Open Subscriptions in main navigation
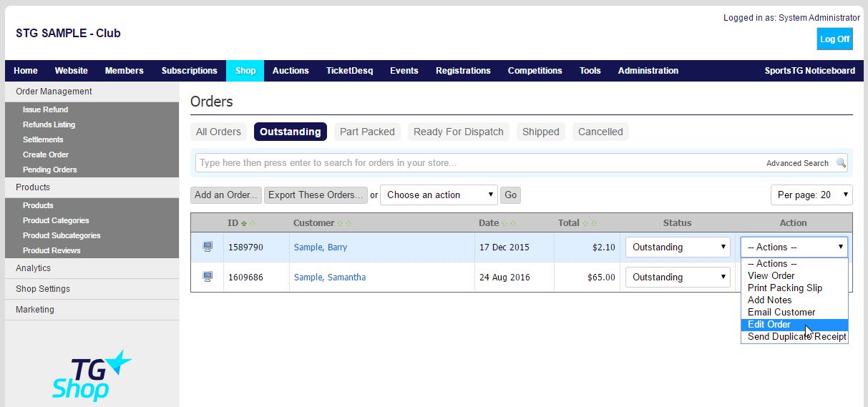 click(x=190, y=71)
